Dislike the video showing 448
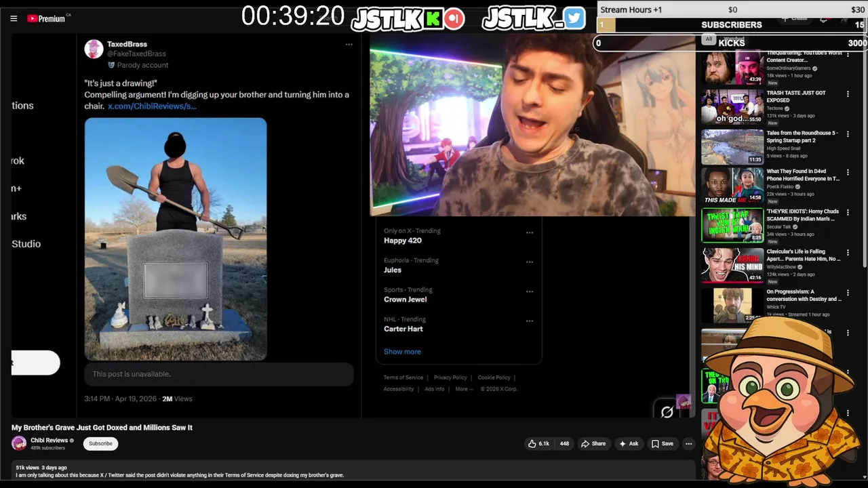The height and width of the screenshot is (488, 868). (564, 444)
